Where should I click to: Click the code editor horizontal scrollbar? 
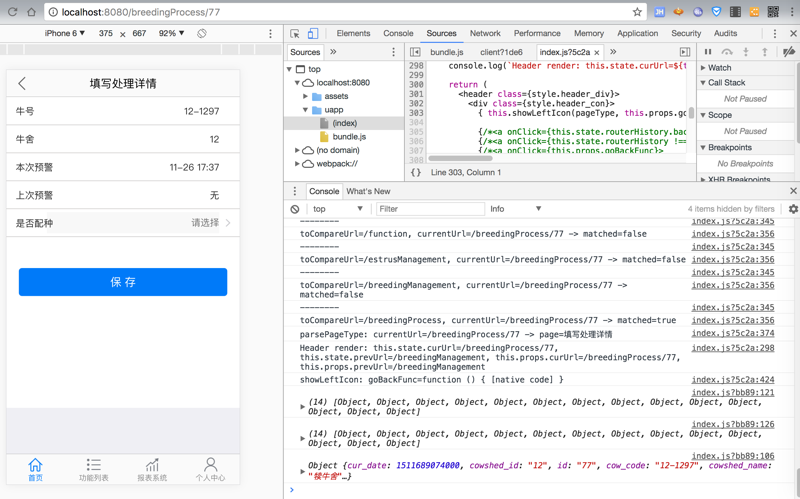point(460,159)
